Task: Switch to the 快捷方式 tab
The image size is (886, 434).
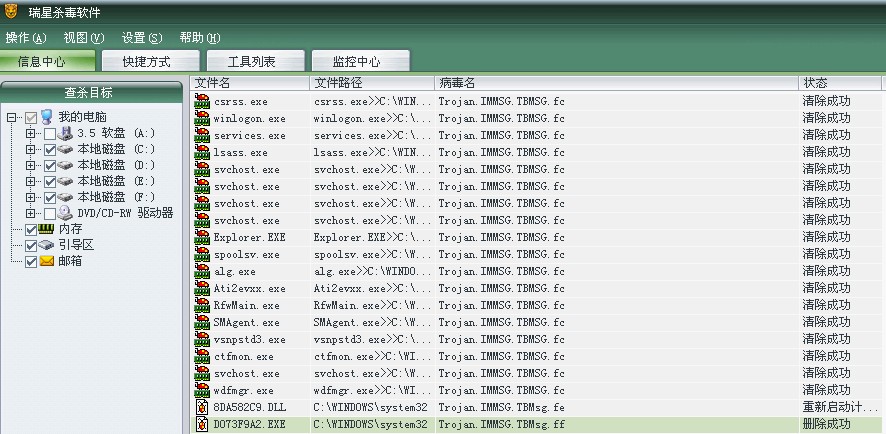Action: click(150, 61)
